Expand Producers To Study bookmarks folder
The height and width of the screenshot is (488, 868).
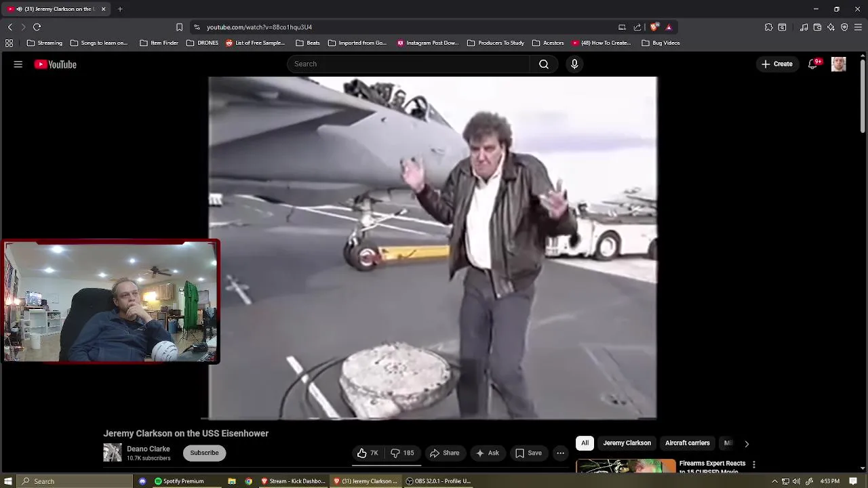click(x=496, y=43)
